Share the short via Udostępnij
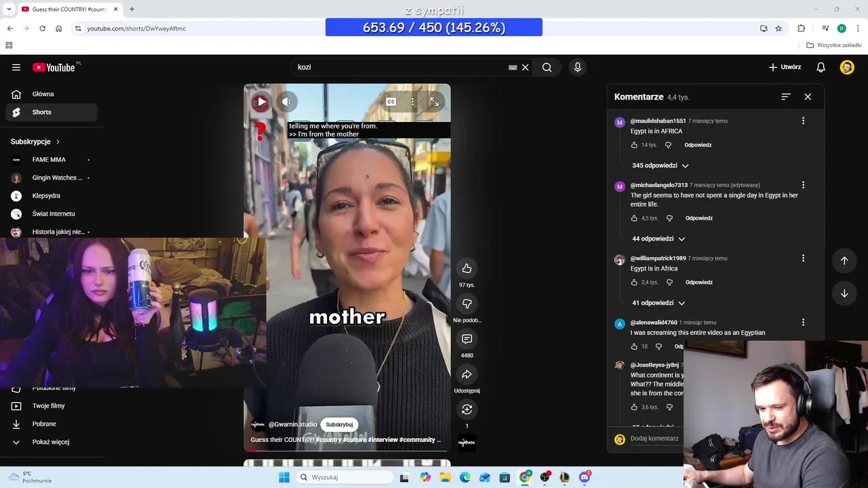Viewport: 868px width, 488px height. [467, 374]
